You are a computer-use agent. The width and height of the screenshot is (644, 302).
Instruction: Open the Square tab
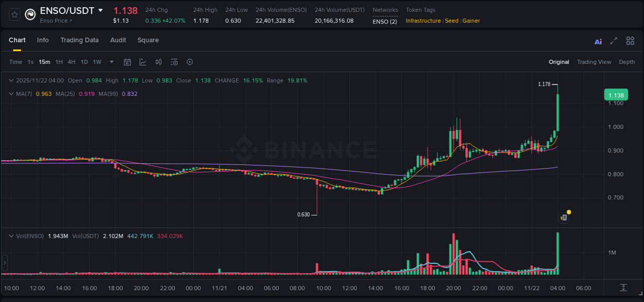click(x=148, y=40)
